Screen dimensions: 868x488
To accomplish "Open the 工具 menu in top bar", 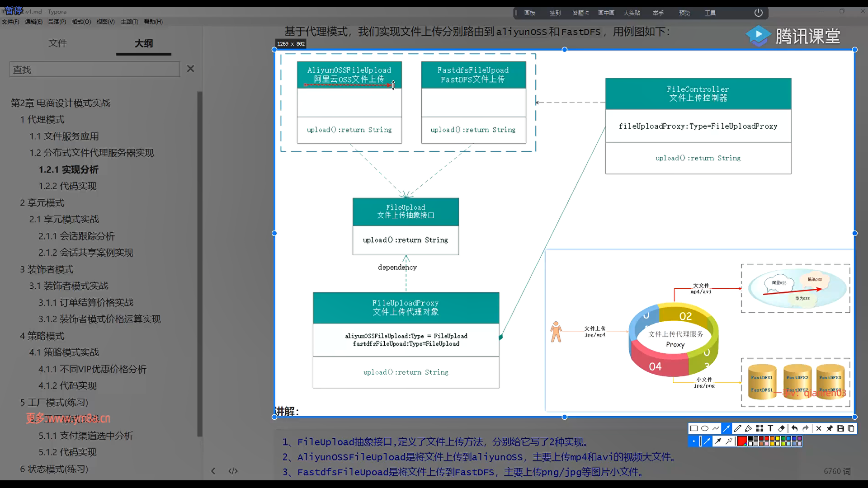I will coord(710,13).
